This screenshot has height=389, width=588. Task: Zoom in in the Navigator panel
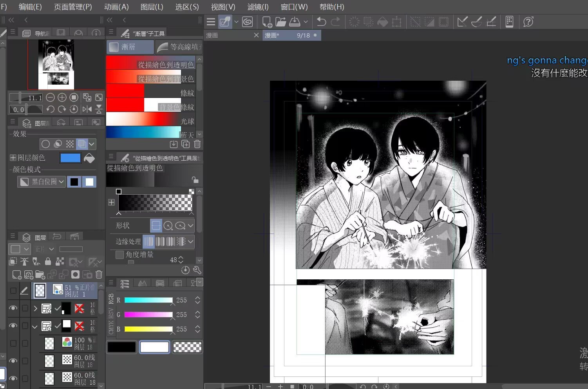62,97
